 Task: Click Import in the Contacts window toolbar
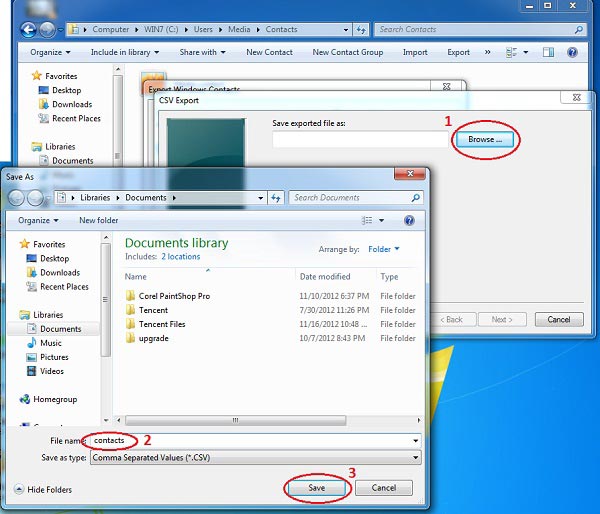pos(414,52)
